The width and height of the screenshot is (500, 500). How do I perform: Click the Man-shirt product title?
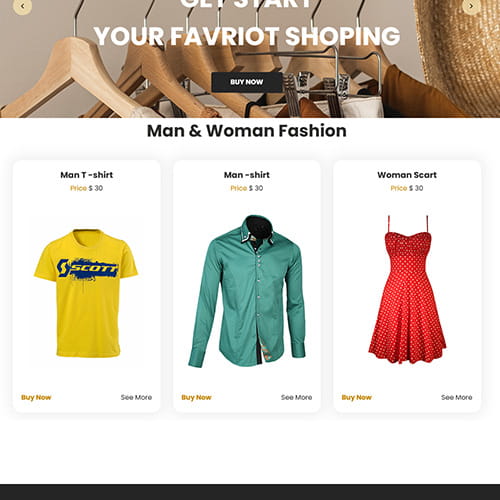[247, 175]
